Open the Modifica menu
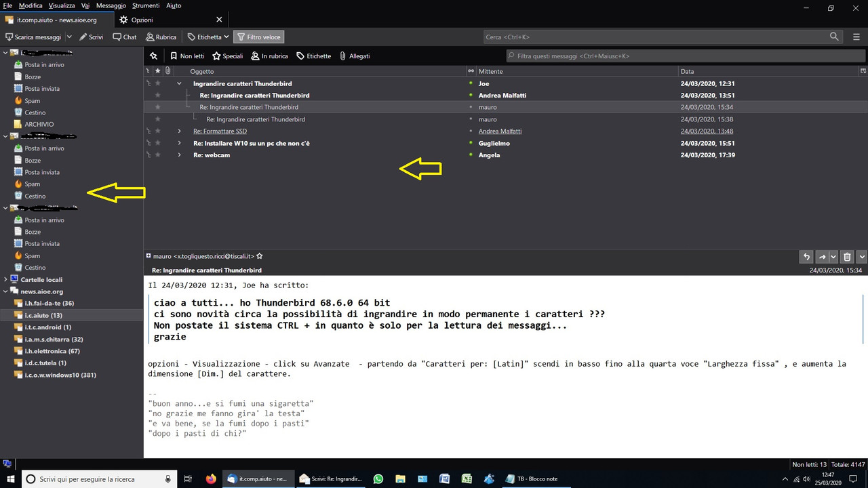The width and height of the screenshot is (868, 488). click(x=31, y=5)
